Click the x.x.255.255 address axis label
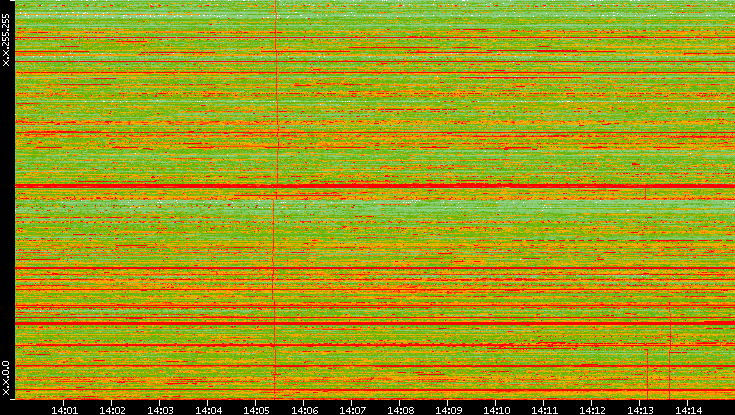This screenshot has height=415, width=735. click(6, 40)
